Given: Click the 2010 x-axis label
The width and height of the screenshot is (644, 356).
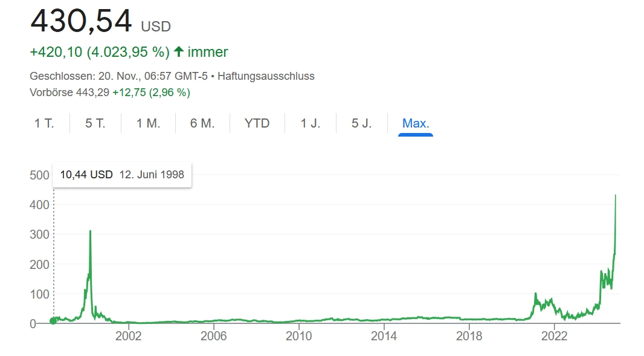Looking at the screenshot, I should [x=299, y=336].
